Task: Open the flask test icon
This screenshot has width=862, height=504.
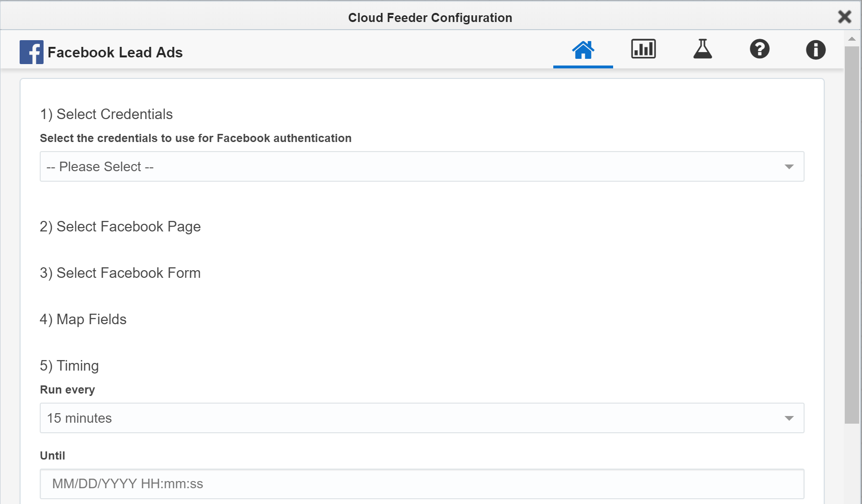Action: pos(703,49)
